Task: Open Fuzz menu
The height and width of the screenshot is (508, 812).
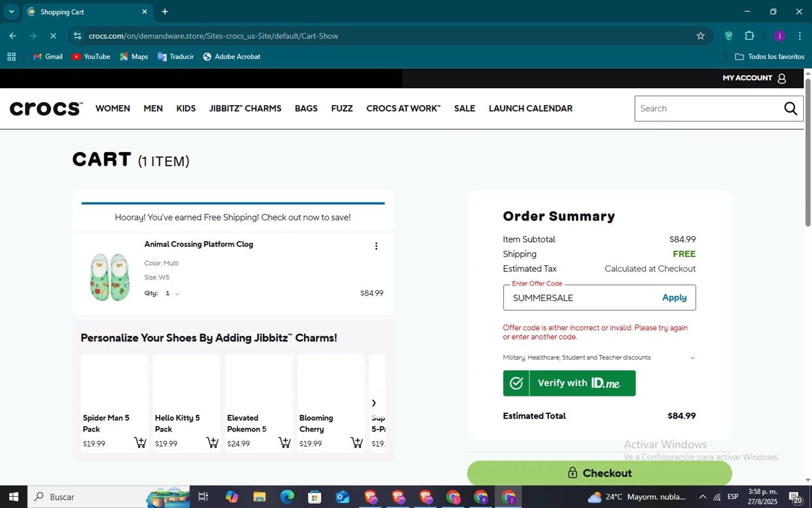Action: pyautogui.click(x=342, y=108)
